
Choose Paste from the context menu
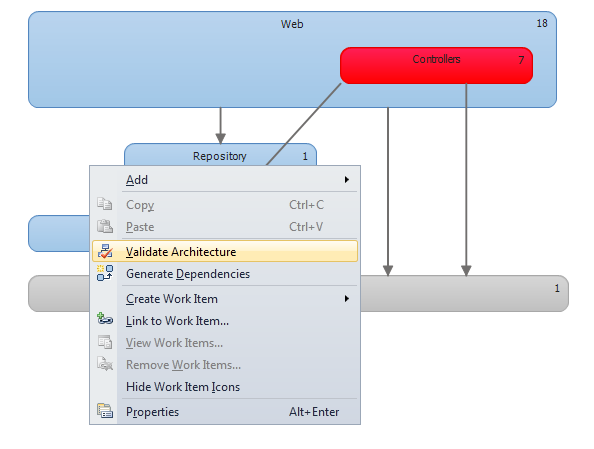pyautogui.click(x=225, y=227)
